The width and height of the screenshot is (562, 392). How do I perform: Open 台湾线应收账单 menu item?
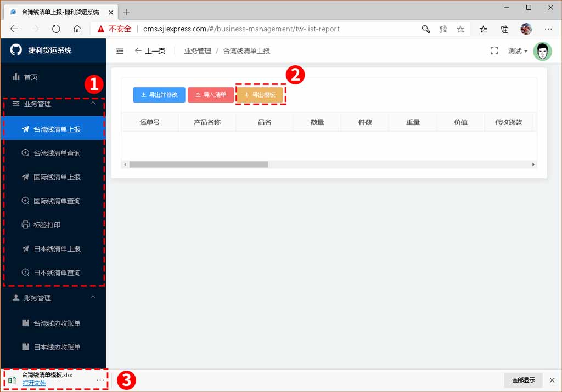pos(53,323)
